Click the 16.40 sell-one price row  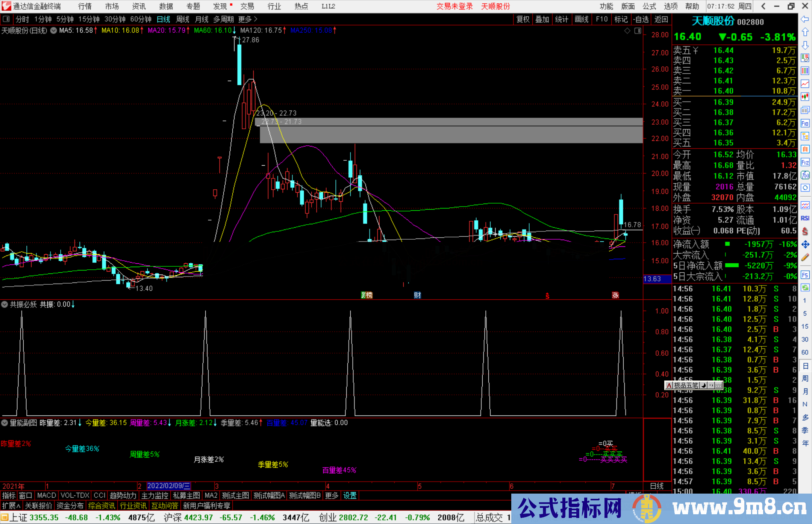(735, 91)
